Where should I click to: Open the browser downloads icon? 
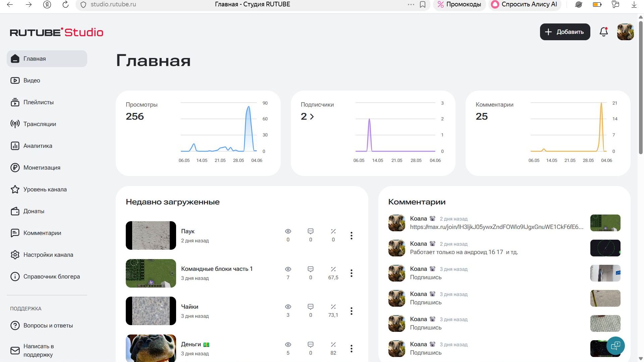point(634,4)
